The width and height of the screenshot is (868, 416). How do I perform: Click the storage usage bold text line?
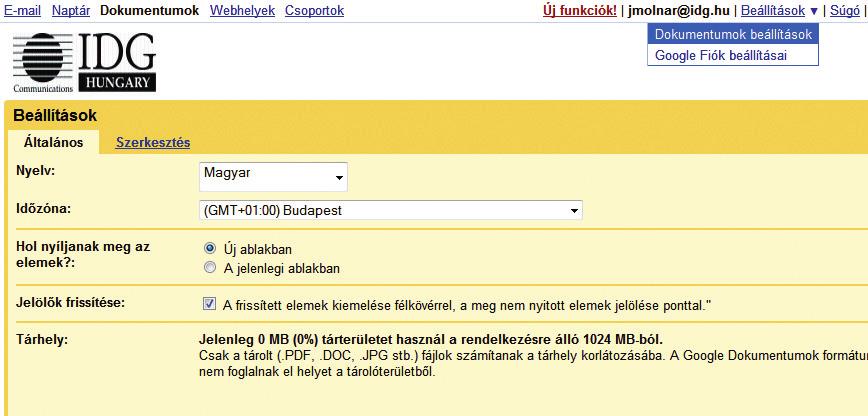[x=430, y=339]
